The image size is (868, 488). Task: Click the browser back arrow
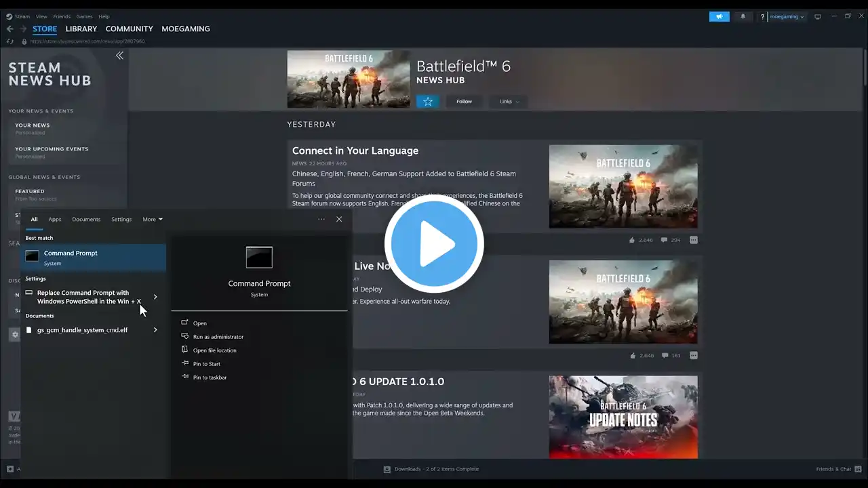click(9, 29)
